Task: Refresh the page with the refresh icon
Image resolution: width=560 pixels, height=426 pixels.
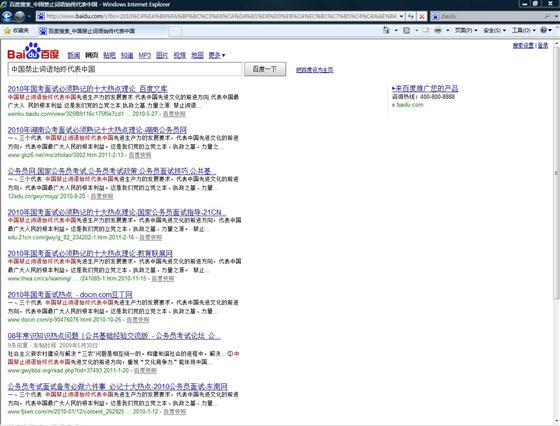Action: (411, 16)
